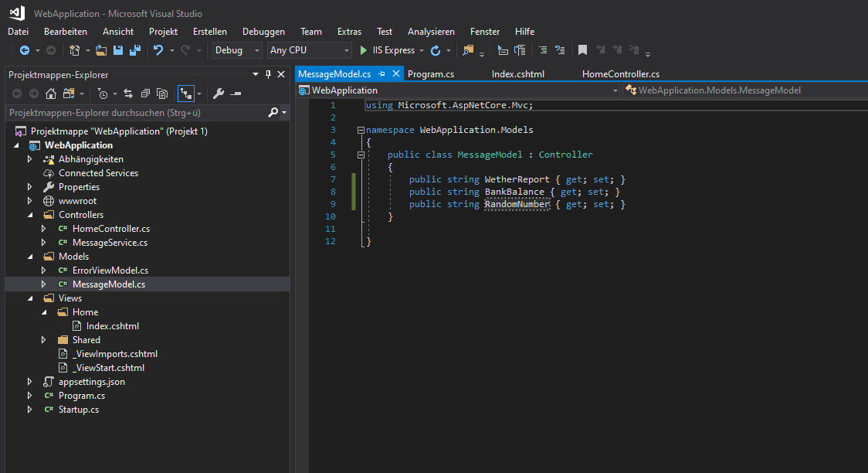Click the Open File toolbar icon

click(x=100, y=50)
